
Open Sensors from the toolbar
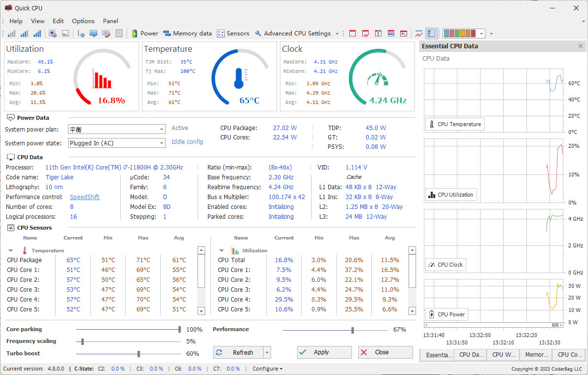click(x=233, y=34)
